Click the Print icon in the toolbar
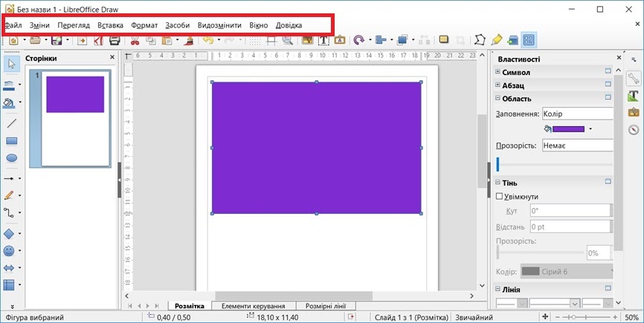The width and height of the screenshot is (644, 323). click(x=115, y=40)
